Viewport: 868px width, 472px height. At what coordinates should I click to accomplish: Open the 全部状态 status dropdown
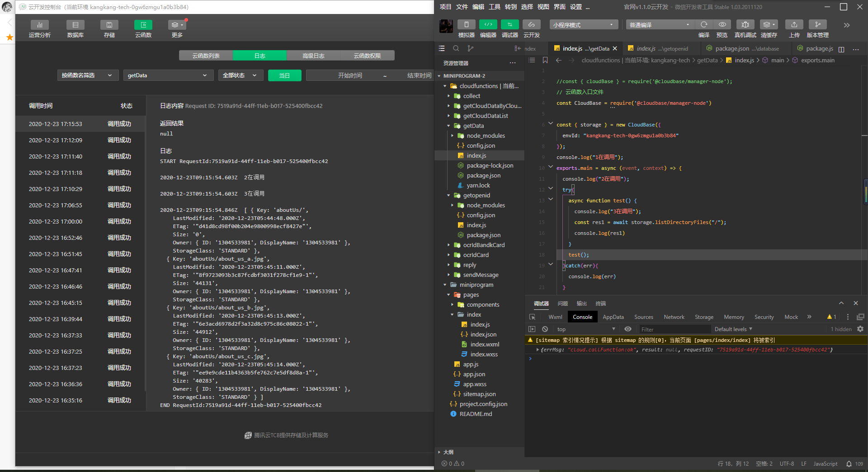[241, 75]
